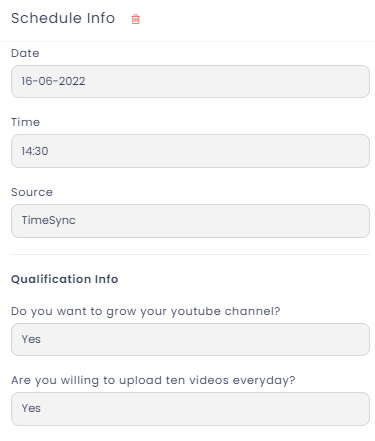Image resolution: width=375 pixels, height=441 pixels.
Task: Focus the Date input field
Action: point(190,81)
